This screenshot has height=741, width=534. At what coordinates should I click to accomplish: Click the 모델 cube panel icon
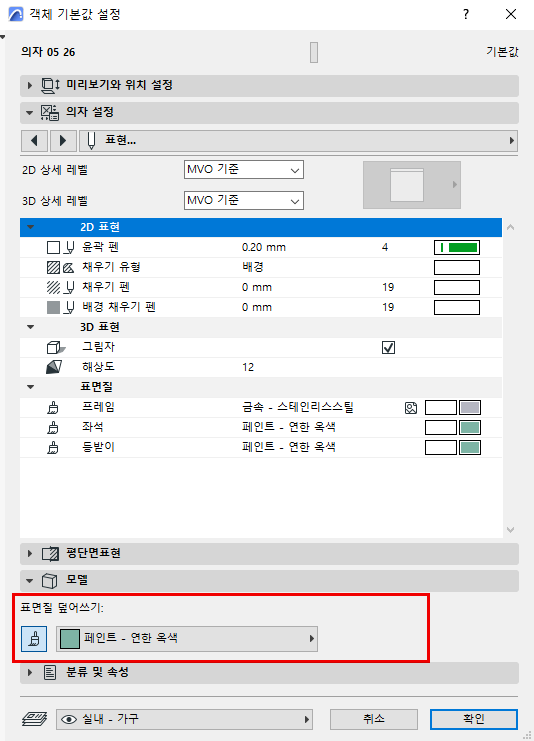50,581
